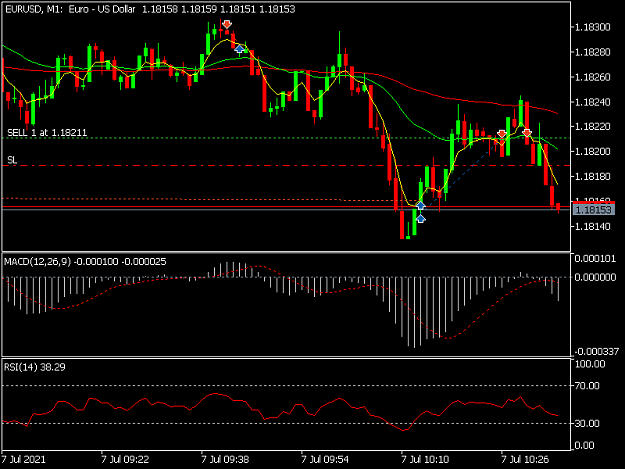This screenshot has height=469, width=625.
Task: Click the MACD scale value 0.000000
Action: 595,277
